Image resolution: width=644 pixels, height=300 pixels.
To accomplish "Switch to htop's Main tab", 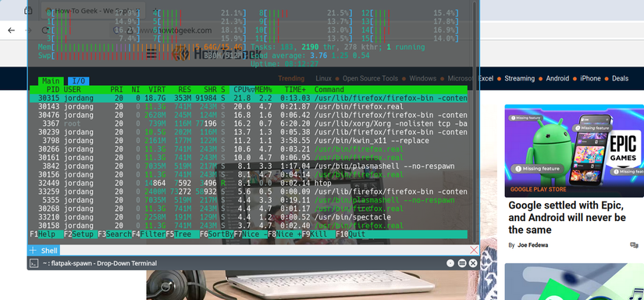I will click(51, 81).
